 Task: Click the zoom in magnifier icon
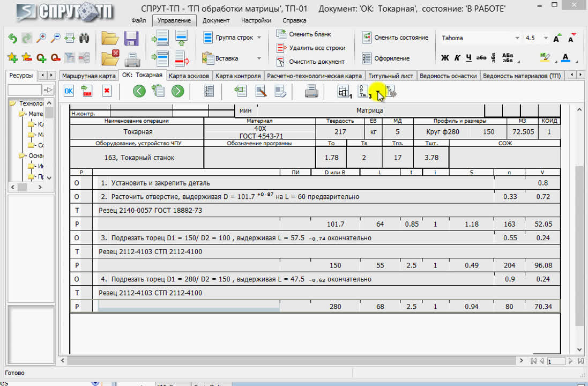[41, 38]
